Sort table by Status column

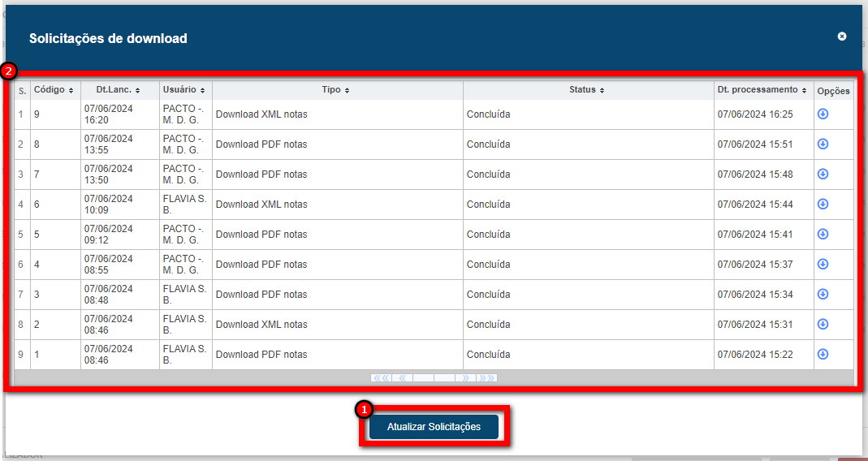[587, 90]
